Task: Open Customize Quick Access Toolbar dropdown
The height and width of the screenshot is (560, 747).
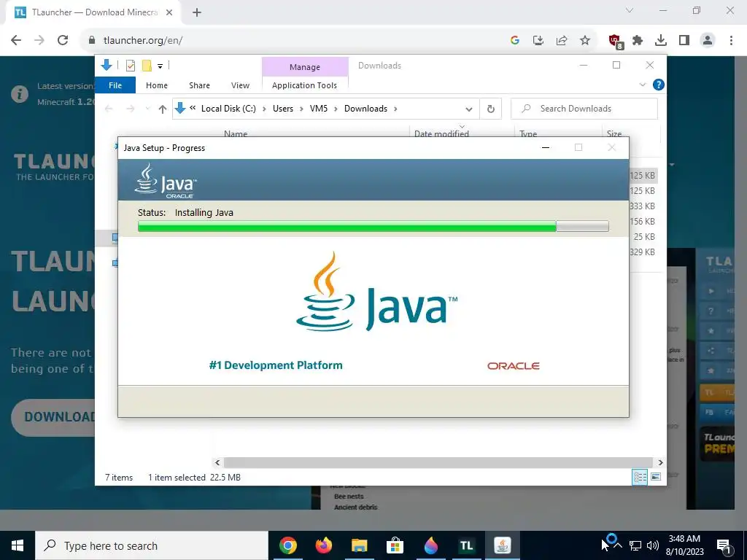Action: point(160,66)
